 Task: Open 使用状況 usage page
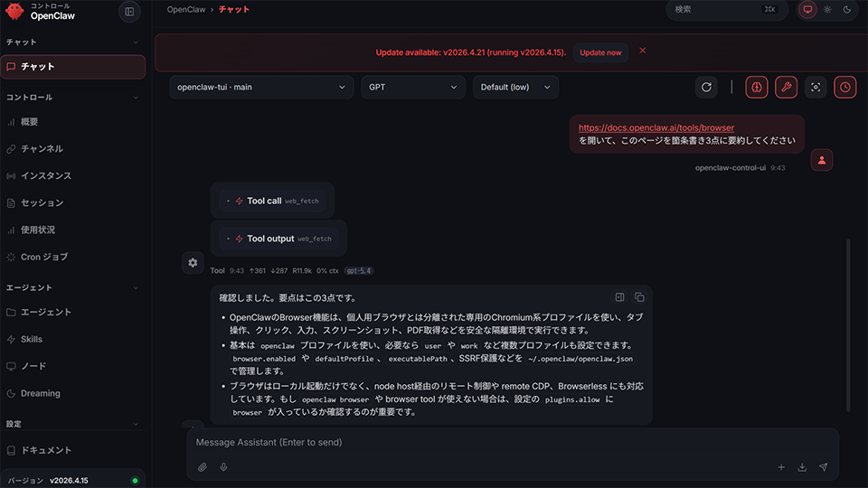pyautogui.click(x=73, y=230)
